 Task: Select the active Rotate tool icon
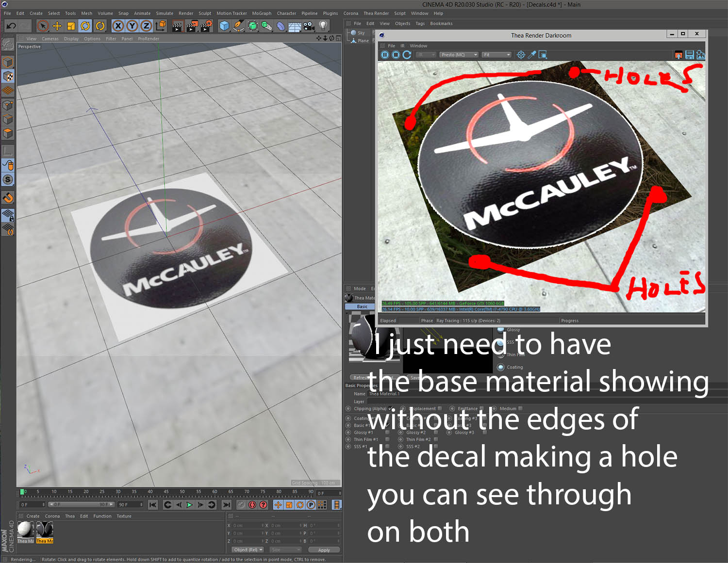[85, 26]
